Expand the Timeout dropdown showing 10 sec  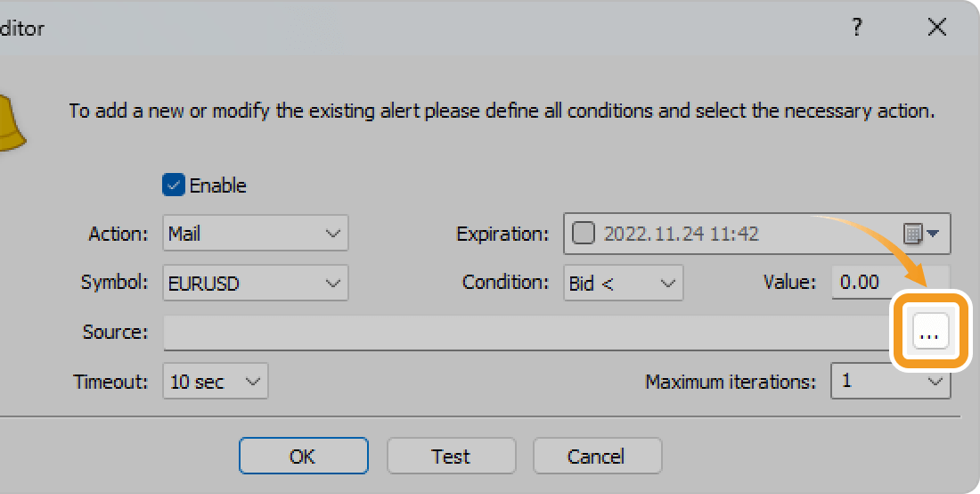[216, 382]
